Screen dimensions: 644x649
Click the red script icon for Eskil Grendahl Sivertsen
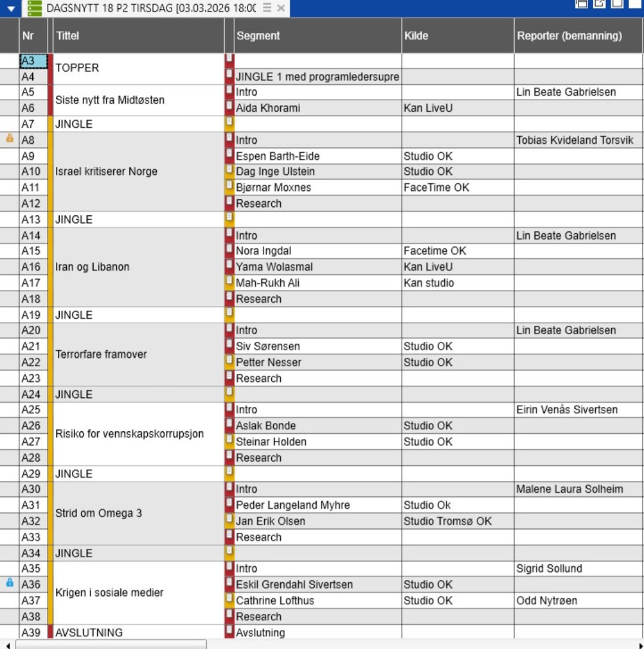click(x=229, y=583)
